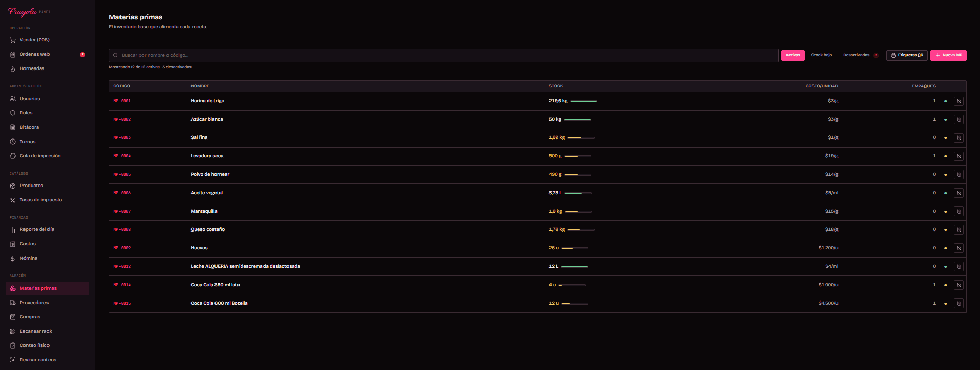Click code MP-0001
Image resolution: width=980 pixels, height=370 pixels.
point(122,101)
